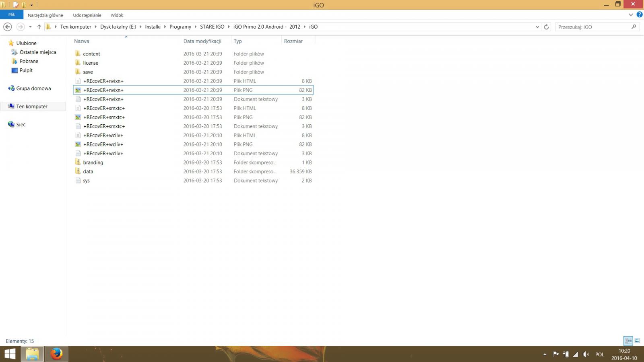
Task: Select the branding compressed folder icon
Action: pos(78,162)
